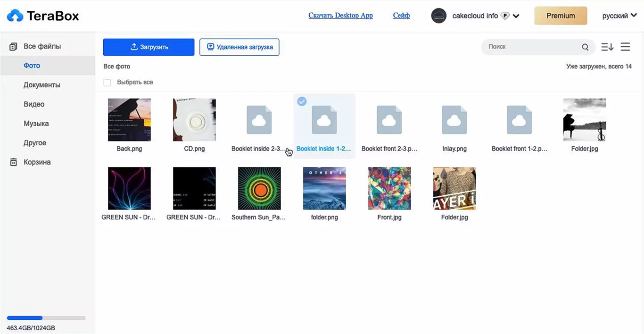Switch to list view icon

coord(625,47)
